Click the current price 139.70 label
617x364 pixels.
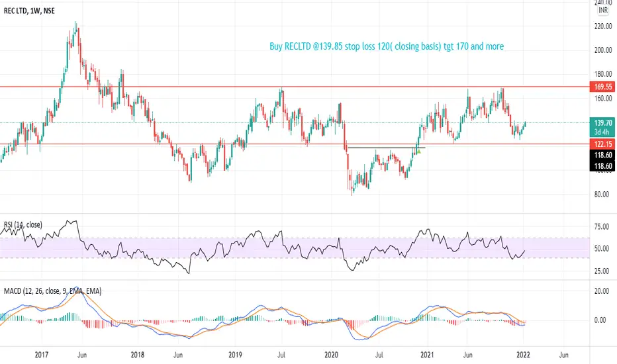click(x=602, y=123)
